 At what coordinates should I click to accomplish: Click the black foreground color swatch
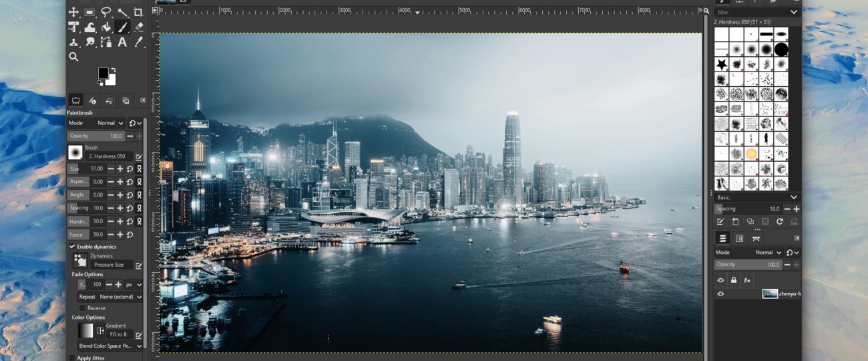coord(103,72)
